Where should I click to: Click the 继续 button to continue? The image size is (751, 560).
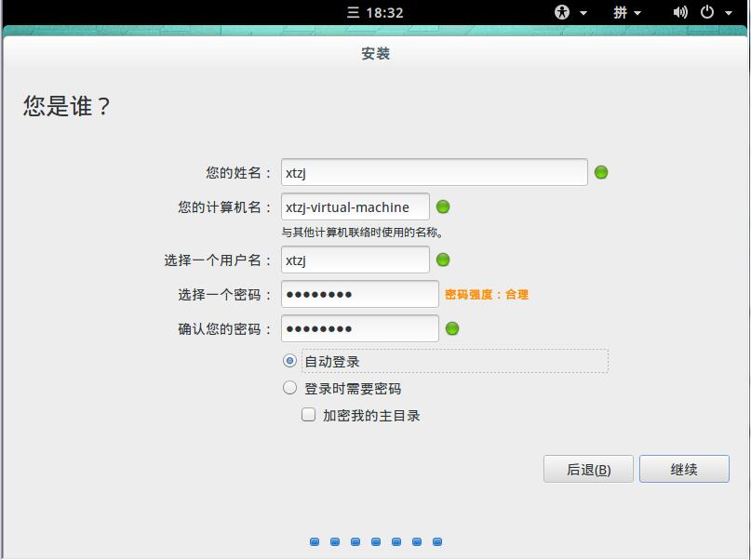pyautogui.click(x=684, y=469)
